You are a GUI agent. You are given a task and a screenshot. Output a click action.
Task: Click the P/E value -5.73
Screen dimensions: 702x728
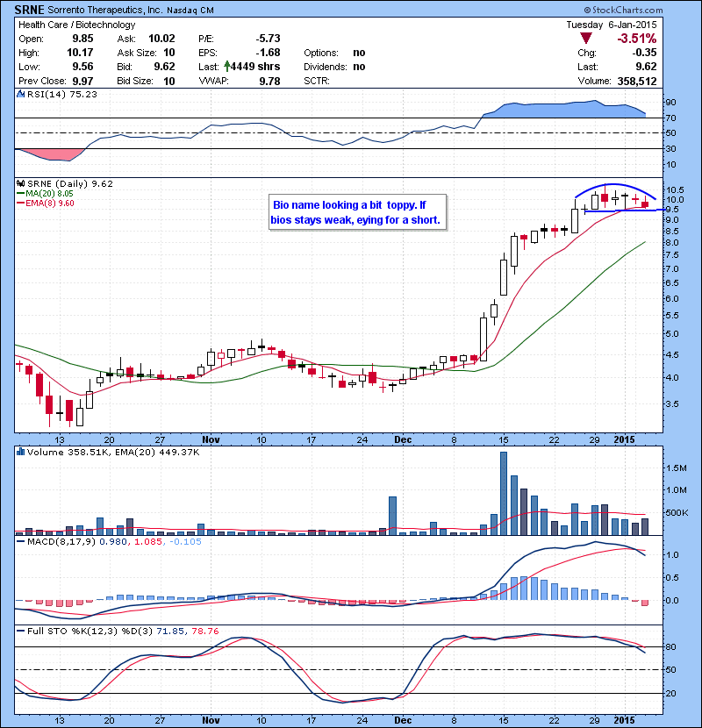[x=268, y=39]
